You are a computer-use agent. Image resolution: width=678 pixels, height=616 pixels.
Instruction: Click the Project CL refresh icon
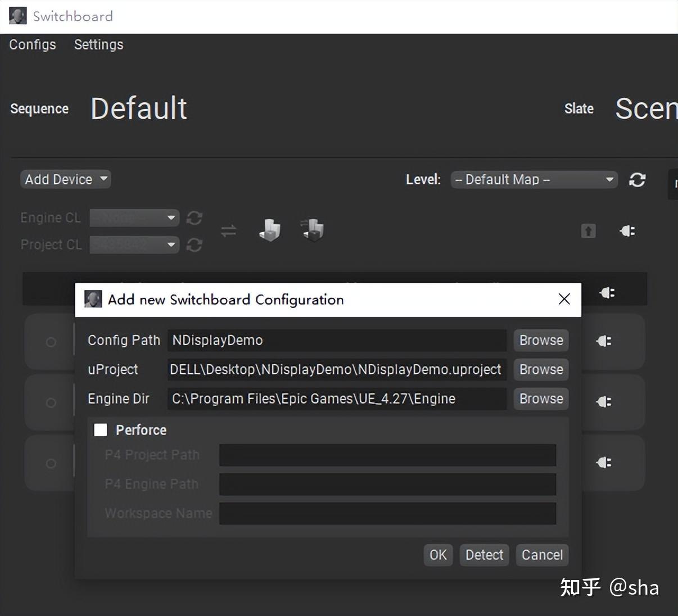(x=195, y=245)
